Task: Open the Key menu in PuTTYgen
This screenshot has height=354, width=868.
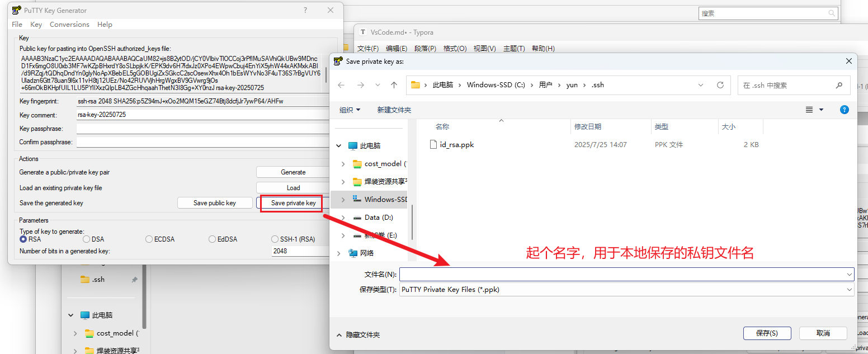Action: tap(36, 25)
